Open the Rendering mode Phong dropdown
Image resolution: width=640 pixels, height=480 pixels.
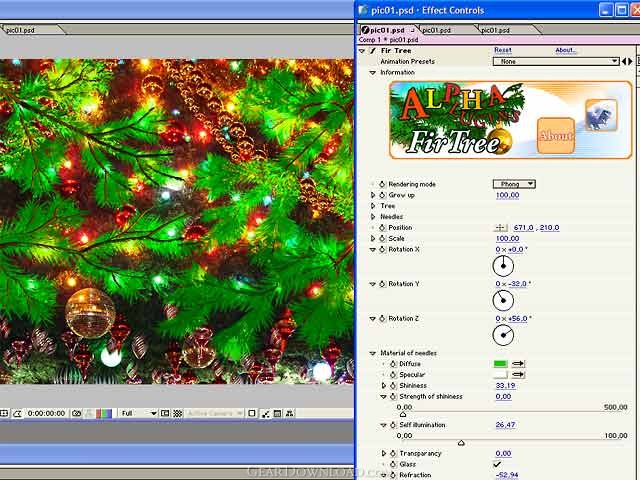tap(514, 184)
